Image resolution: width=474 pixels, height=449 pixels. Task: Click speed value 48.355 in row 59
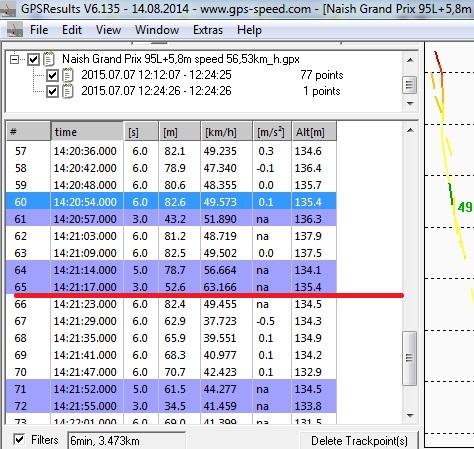click(x=220, y=185)
